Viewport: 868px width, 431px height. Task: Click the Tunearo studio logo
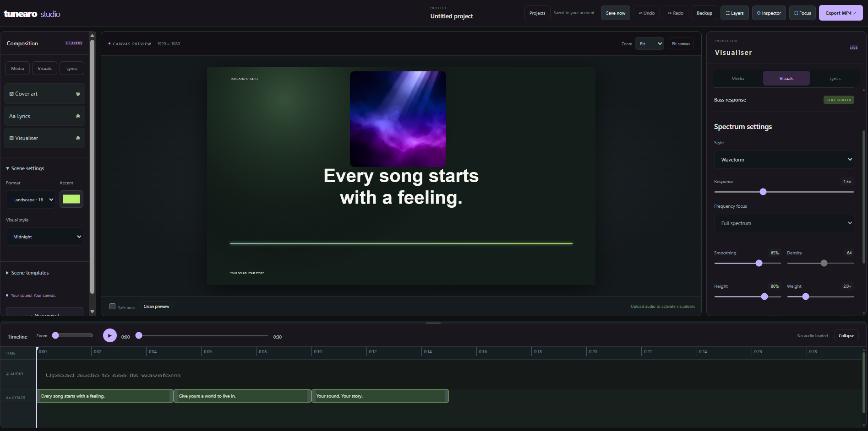pos(32,14)
